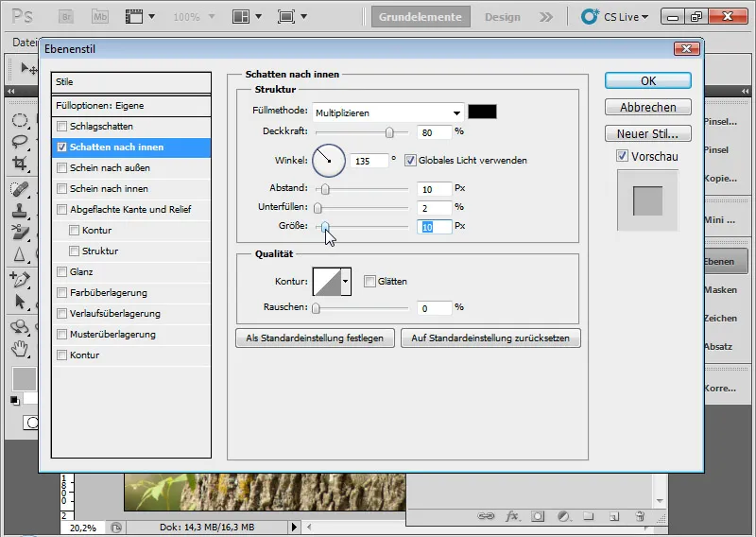Switch to Grundelemente workspace

(x=421, y=17)
